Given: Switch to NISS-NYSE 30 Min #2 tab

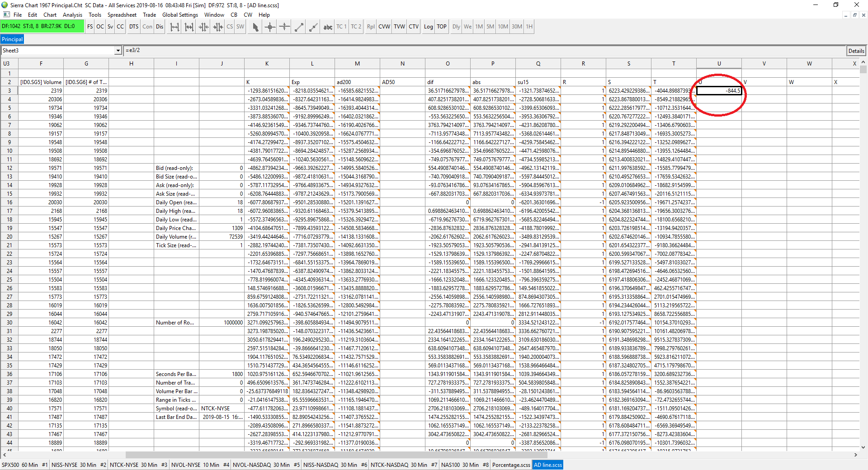Looking at the screenshot, I should [x=79, y=465].
